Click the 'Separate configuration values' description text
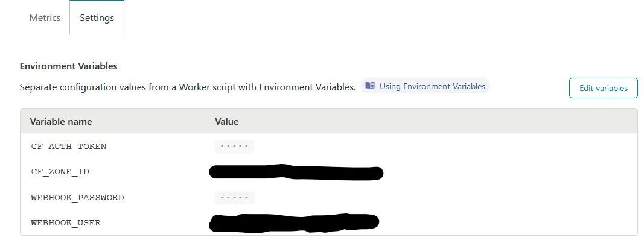 tap(188, 87)
